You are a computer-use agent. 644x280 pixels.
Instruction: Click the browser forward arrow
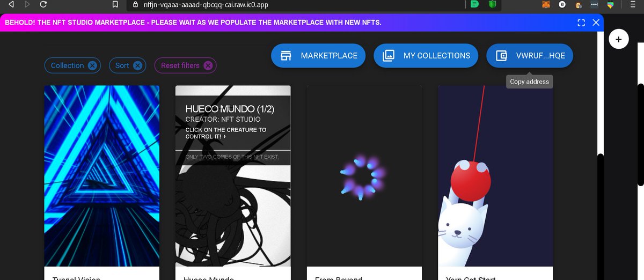(x=27, y=4)
